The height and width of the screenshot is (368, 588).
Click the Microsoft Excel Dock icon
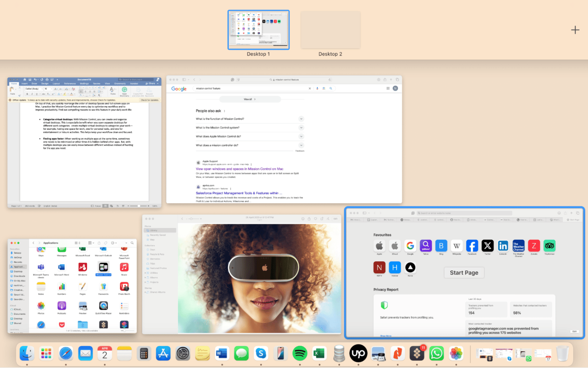[x=319, y=353]
